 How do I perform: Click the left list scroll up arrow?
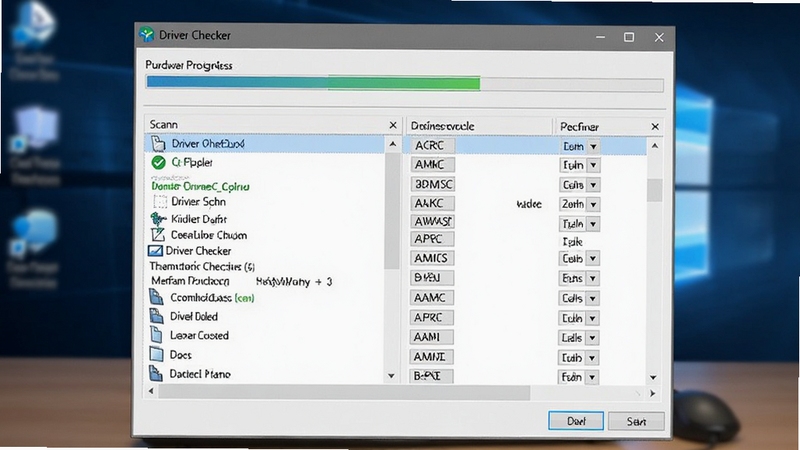click(x=392, y=144)
